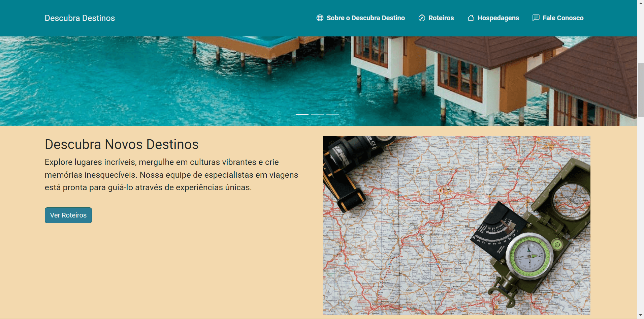Click the scrollbar down arrow
The height and width of the screenshot is (319, 644).
coord(640,316)
